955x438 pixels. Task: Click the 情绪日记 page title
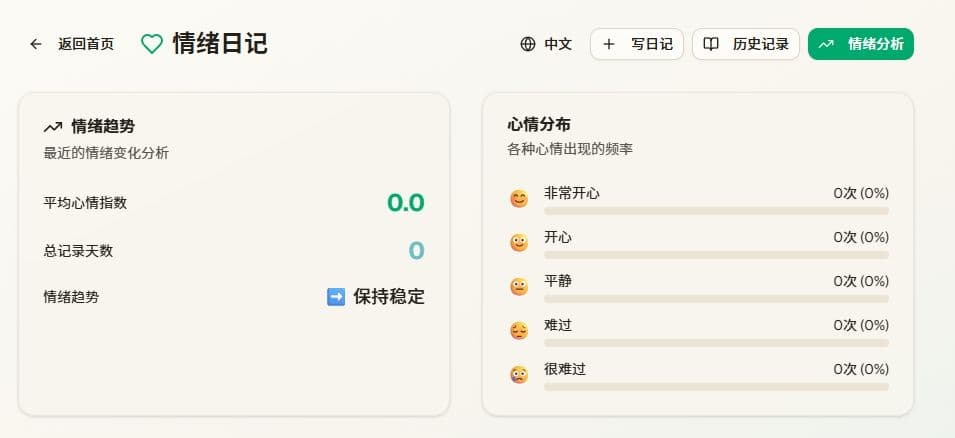220,44
